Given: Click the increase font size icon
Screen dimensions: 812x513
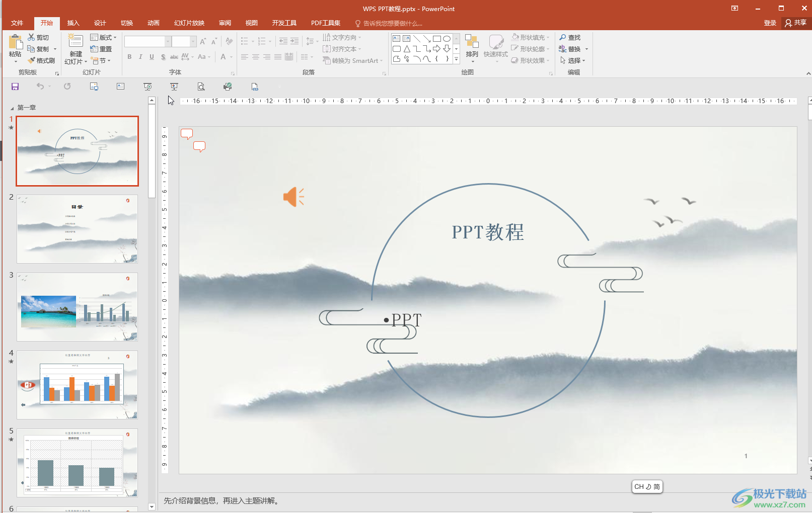Looking at the screenshot, I should (x=203, y=41).
